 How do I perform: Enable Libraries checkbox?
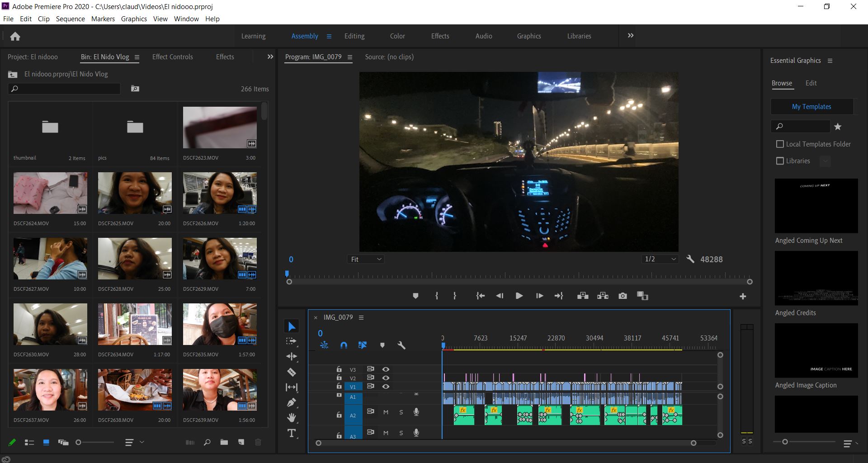780,161
